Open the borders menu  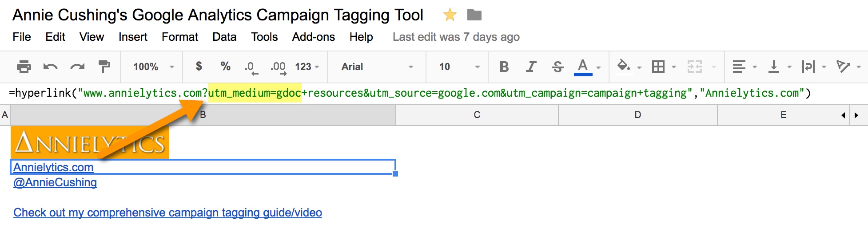pyautogui.click(x=658, y=67)
